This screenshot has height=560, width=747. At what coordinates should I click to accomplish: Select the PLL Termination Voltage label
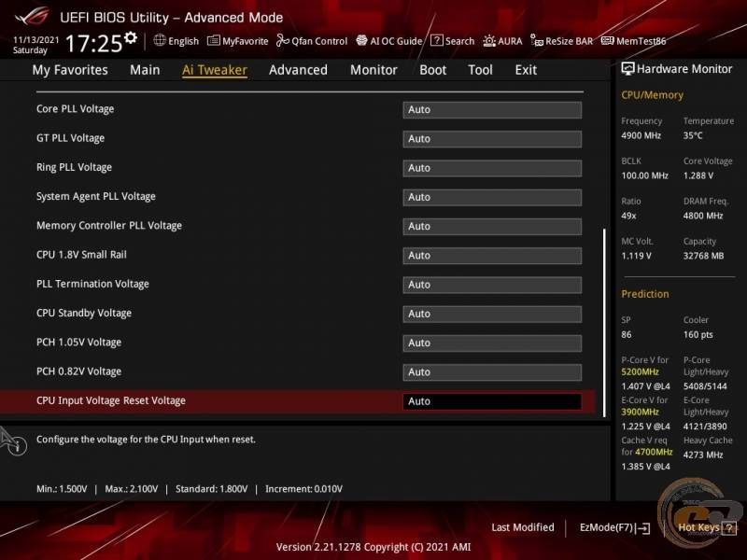[92, 284]
